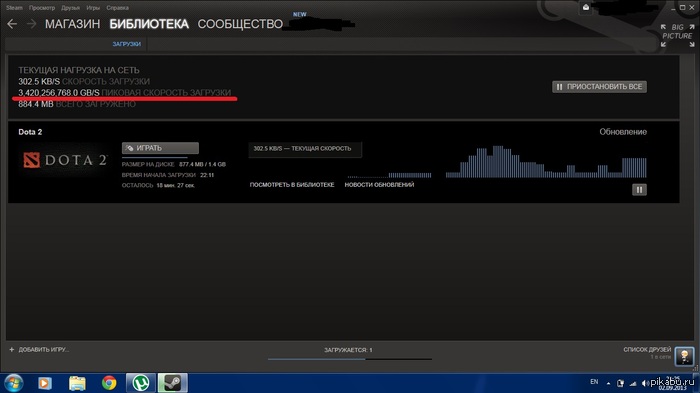Viewport: 700px width, 393px height.
Task: Open Google Chrome from taskbar
Action: click(109, 383)
